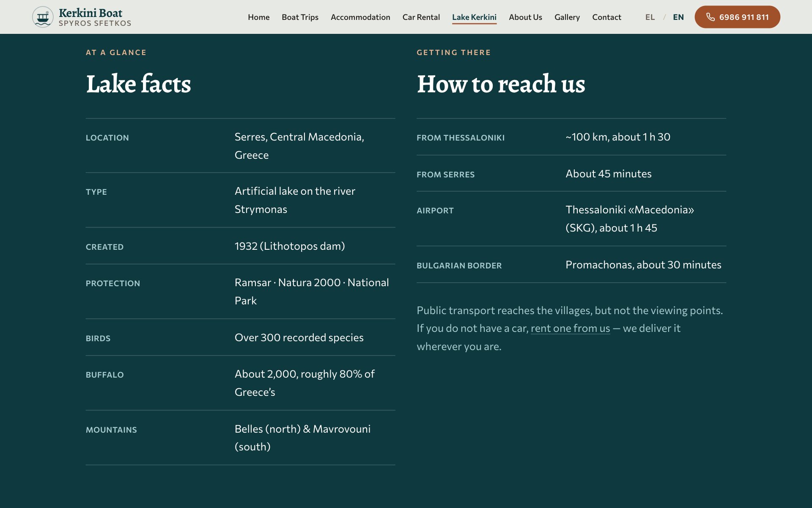This screenshot has height=508, width=812.
Task: Select Car Rental nav link
Action: pyautogui.click(x=421, y=17)
